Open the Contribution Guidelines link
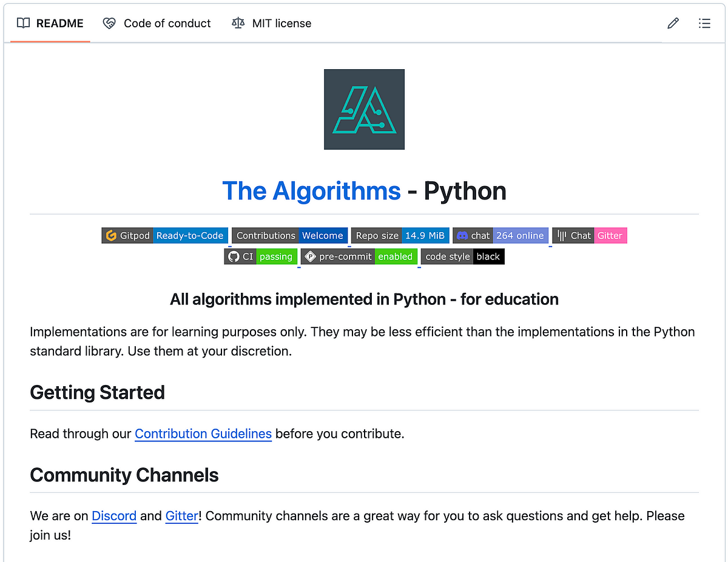The image size is (728, 562). 203,433
